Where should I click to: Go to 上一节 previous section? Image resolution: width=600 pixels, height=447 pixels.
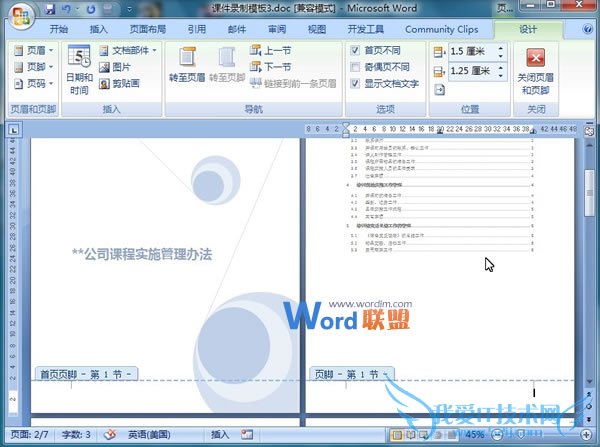271,50
